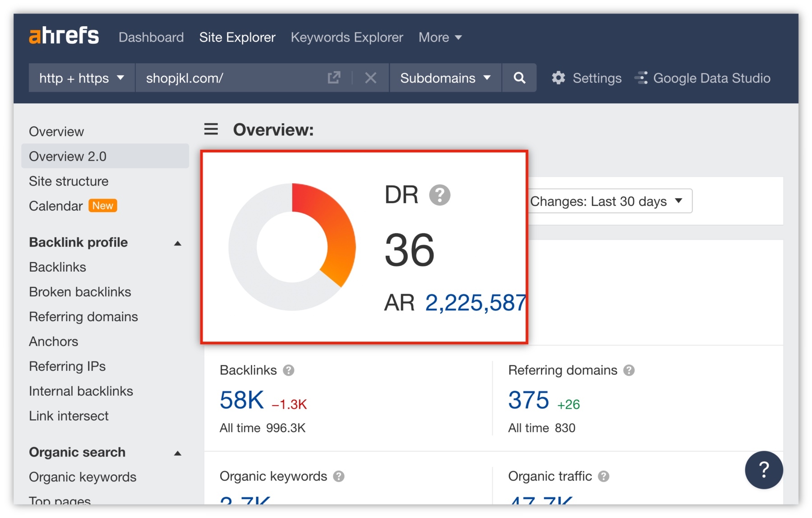Clear the shopjkl.com URL field
The height and width of the screenshot is (518, 812).
(370, 78)
